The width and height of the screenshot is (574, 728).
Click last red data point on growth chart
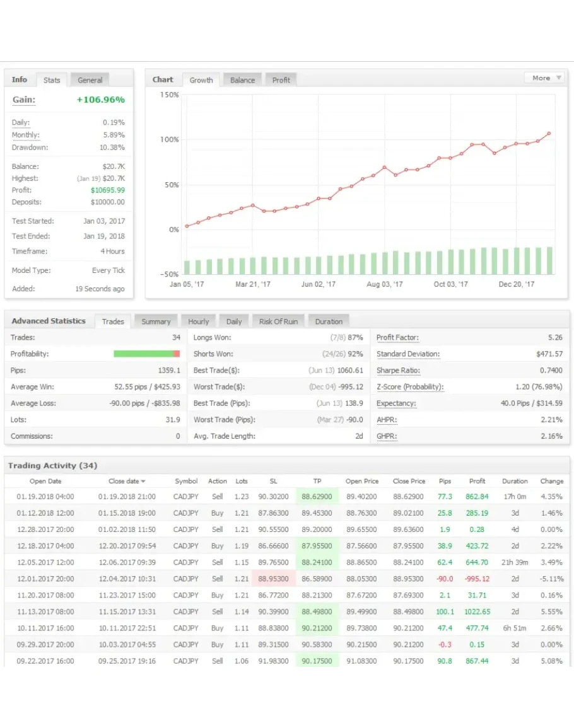pyautogui.click(x=549, y=134)
